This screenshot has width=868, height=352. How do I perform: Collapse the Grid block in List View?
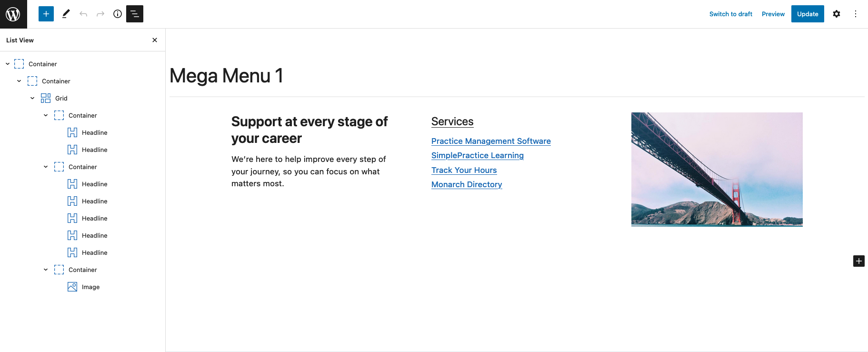click(32, 98)
